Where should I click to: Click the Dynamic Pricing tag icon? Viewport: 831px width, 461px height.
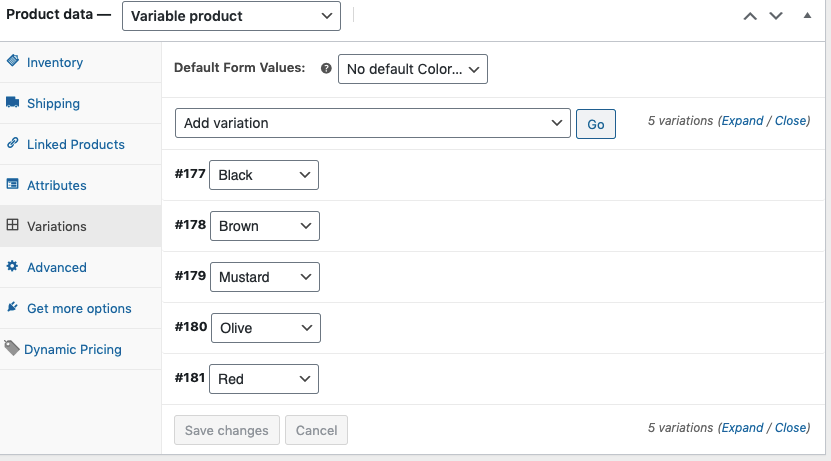pyautogui.click(x=11, y=349)
